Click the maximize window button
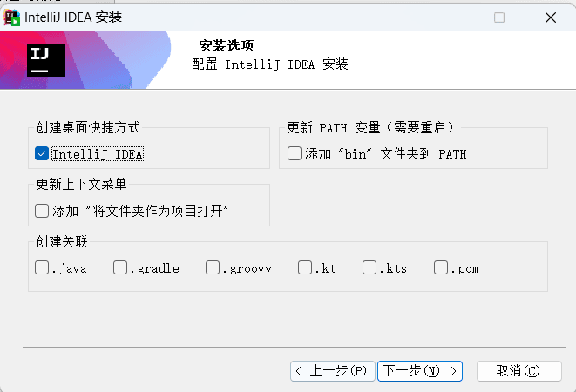 pyautogui.click(x=499, y=17)
